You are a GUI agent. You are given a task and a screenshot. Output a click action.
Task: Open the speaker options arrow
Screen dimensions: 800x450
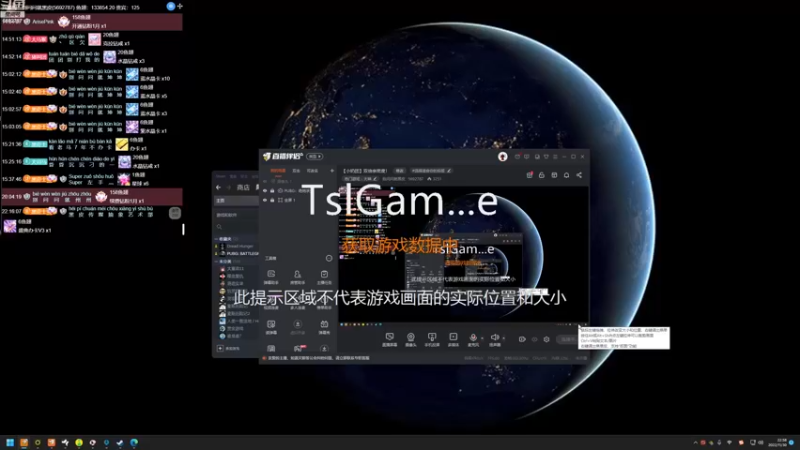tap(504, 338)
